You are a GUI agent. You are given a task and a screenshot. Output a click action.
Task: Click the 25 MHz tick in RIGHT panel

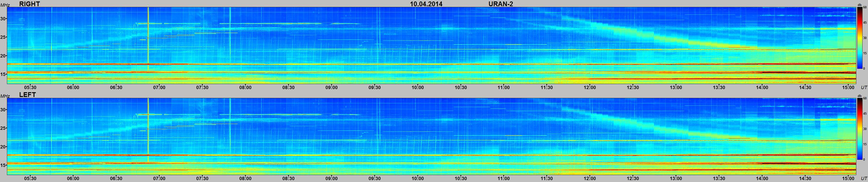(3, 37)
